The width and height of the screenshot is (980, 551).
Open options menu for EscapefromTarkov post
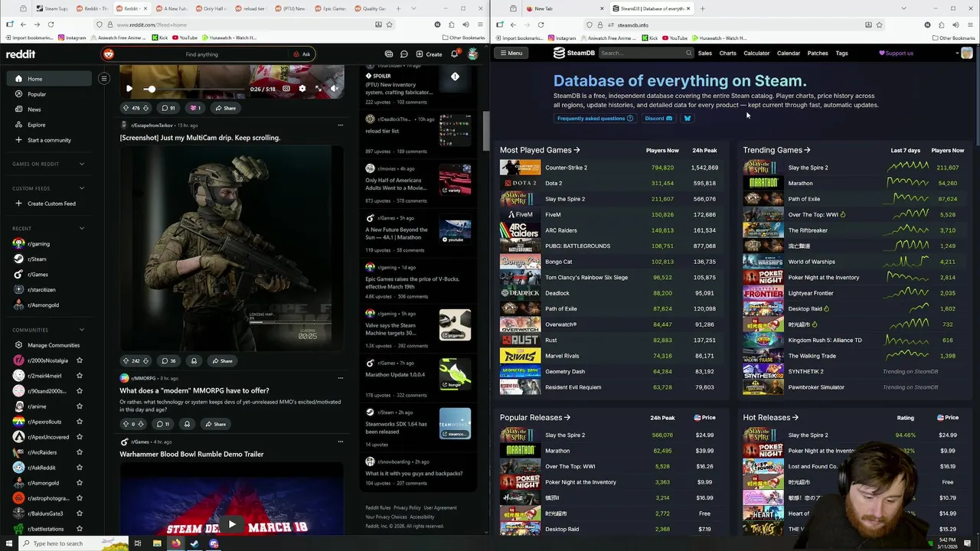pyautogui.click(x=340, y=125)
